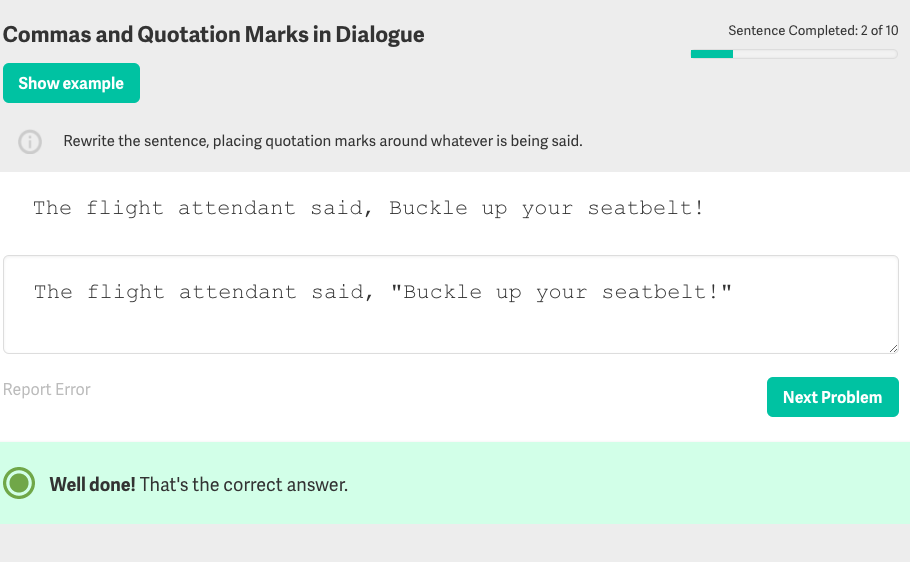Viewport: 910px width, 562px height.
Task: Click the info icon beside instructions
Action: point(30,142)
